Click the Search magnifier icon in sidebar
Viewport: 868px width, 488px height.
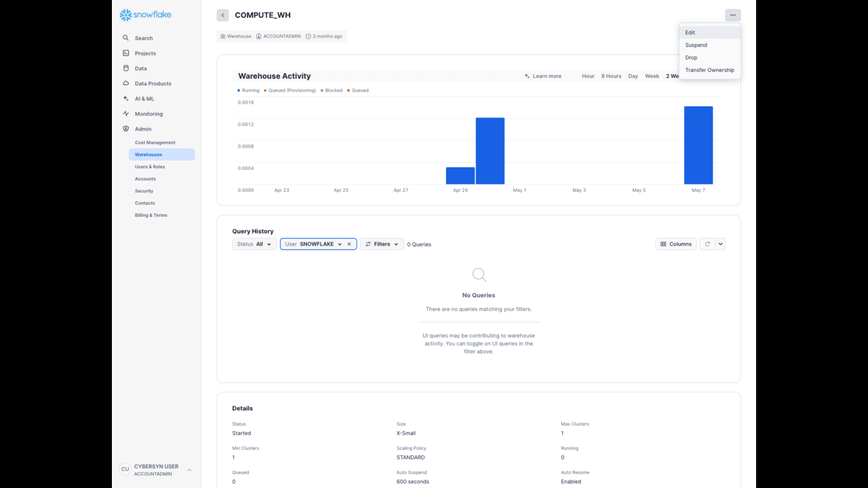pos(125,38)
